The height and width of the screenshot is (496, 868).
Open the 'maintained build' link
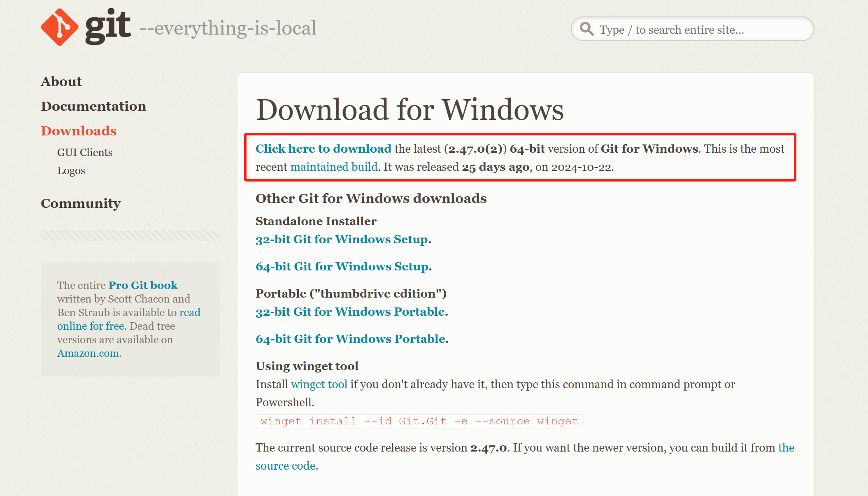click(334, 167)
